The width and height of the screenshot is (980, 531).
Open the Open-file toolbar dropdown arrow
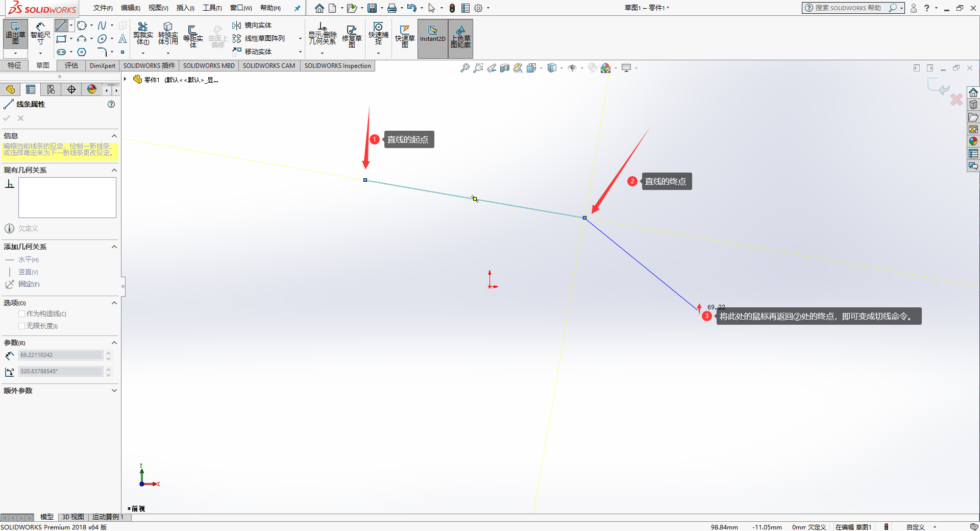(362, 8)
